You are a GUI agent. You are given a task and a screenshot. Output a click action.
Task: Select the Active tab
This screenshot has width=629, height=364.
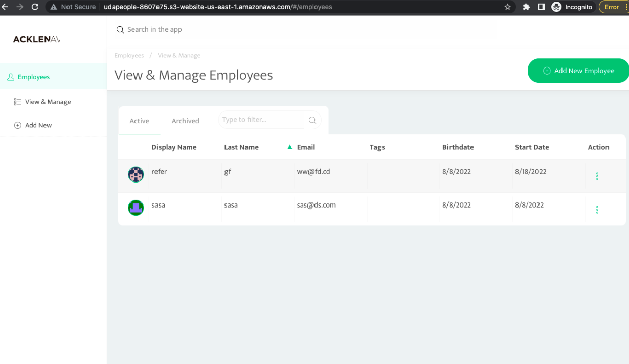click(x=139, y=121)
